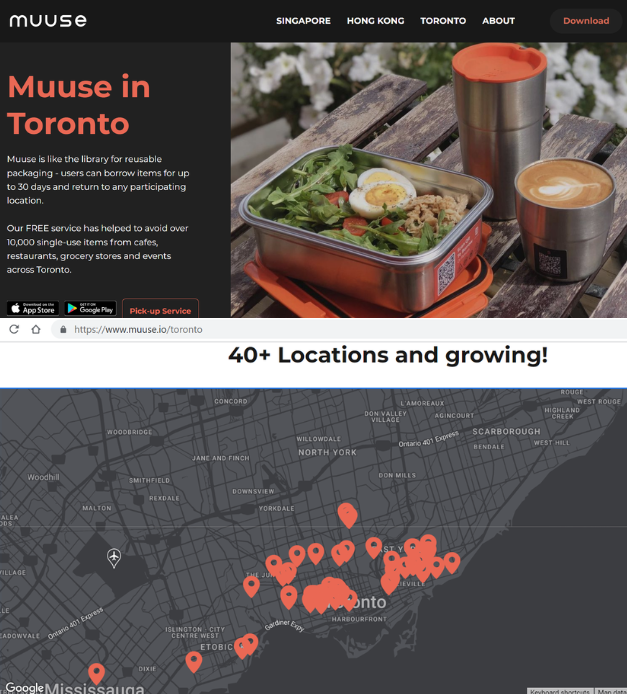Click the Concord label on the map
Image resolution: width=627 pixels, height=694 pixels.
[231, 401]
